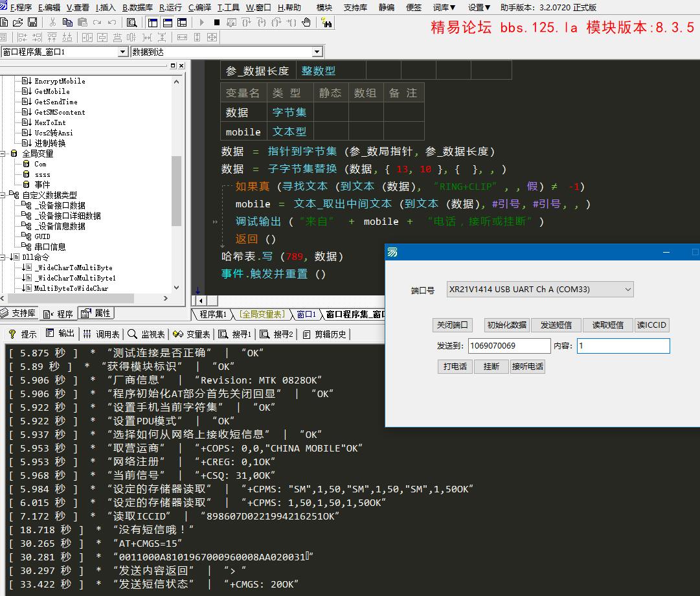Screen dimensions: 700x596
Task: Click the New file toolbar icon
Action: (x=4, y=22)
